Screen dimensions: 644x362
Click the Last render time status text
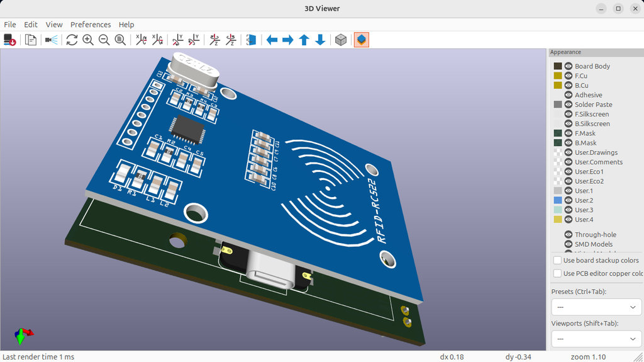pos(38,357)
